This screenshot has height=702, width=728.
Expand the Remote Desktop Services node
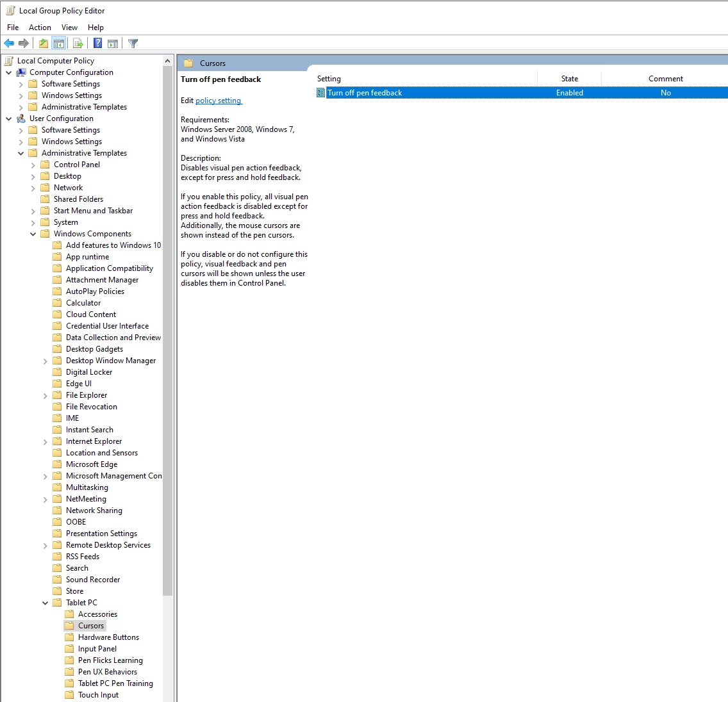[x=45, y=546]
